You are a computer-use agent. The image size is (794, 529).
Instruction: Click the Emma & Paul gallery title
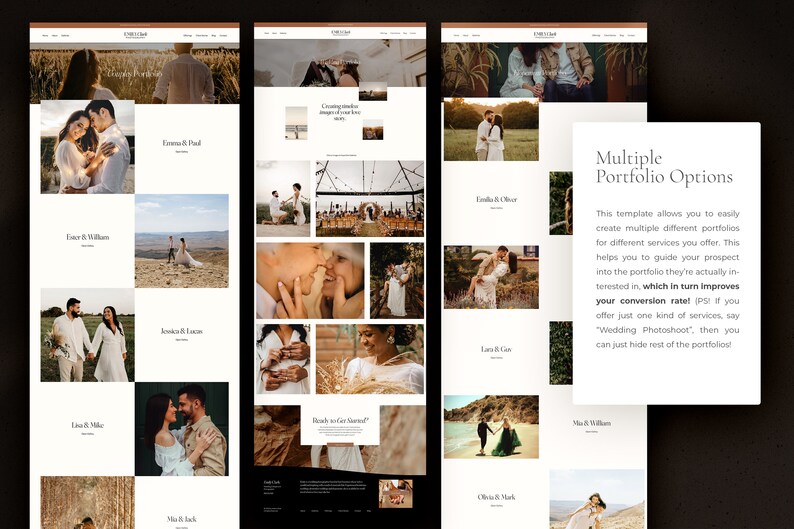pos(182,143)
